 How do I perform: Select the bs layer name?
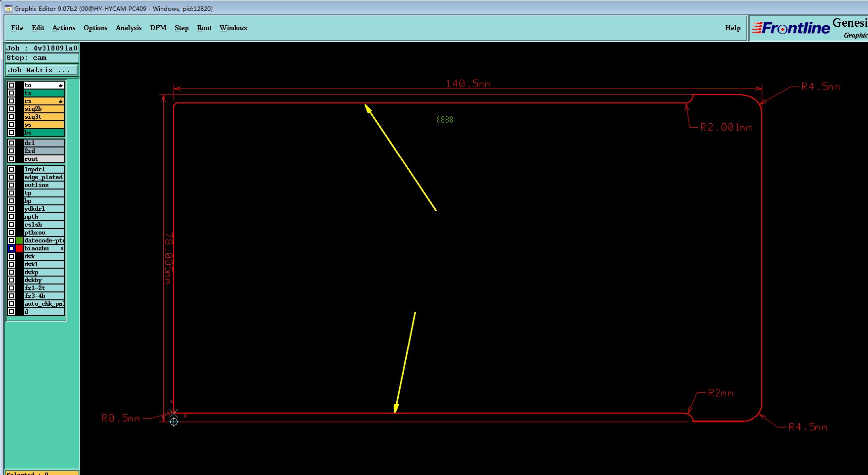44,133
